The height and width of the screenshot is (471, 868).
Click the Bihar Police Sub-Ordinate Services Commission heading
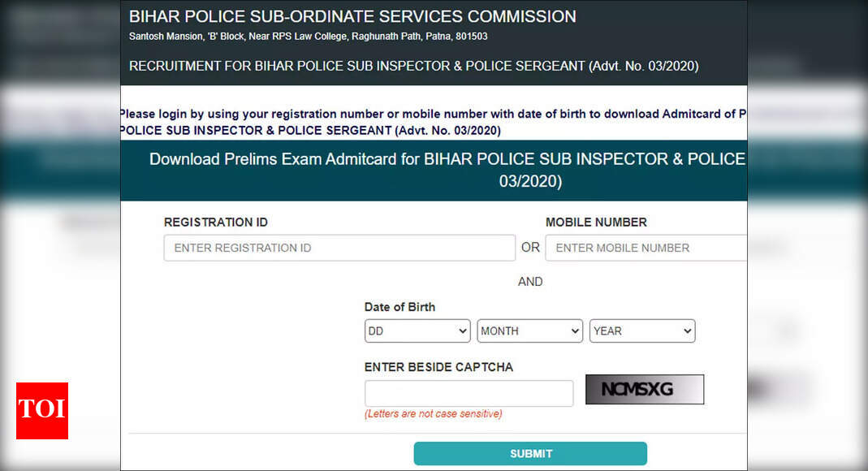352,16
